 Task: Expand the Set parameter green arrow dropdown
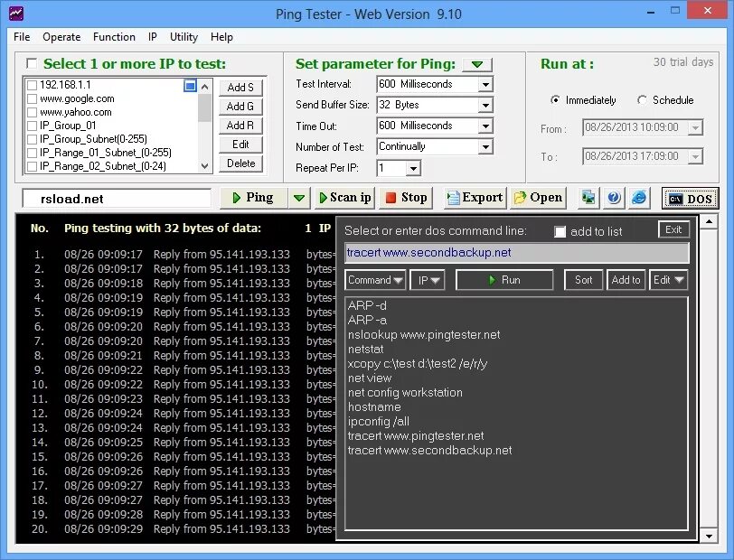477,64
